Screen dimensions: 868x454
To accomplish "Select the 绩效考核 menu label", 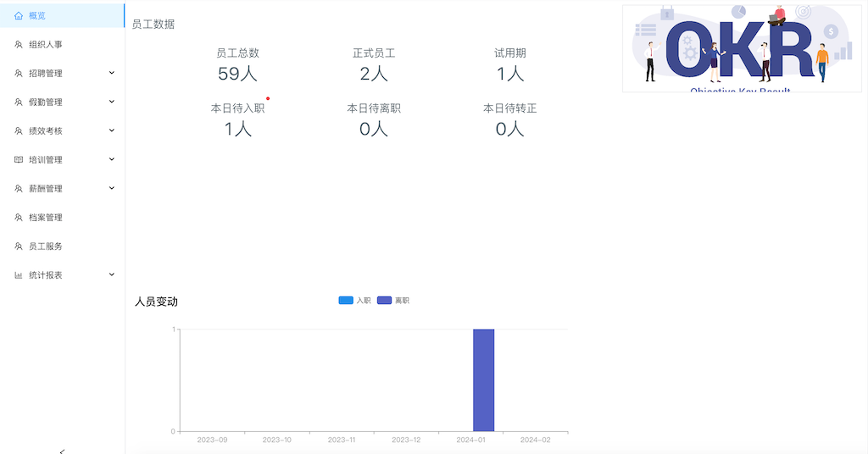I will 46,131.
